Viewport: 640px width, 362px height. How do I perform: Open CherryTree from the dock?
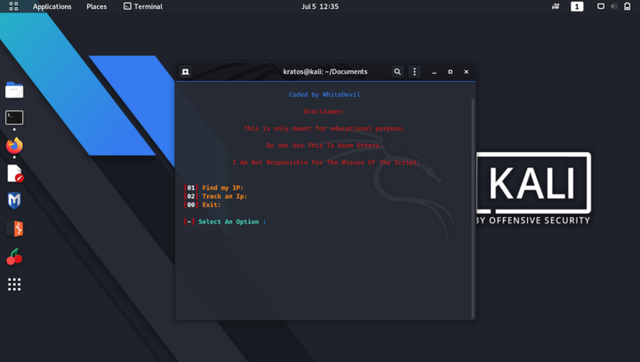pos(14,257)
